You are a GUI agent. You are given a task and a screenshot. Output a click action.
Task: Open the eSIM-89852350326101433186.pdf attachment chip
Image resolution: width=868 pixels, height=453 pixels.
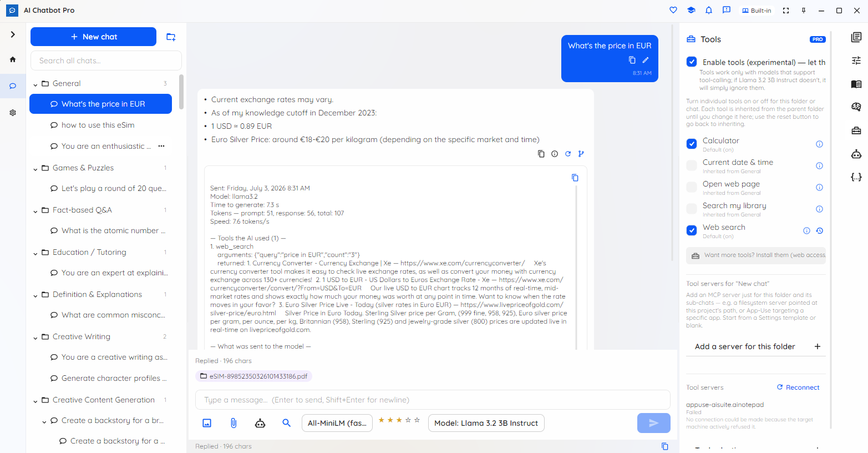click(253, 376)
